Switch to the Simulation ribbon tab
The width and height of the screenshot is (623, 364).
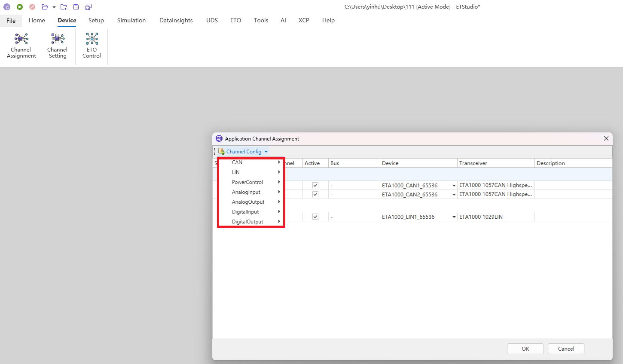click(x=131, y=20)
